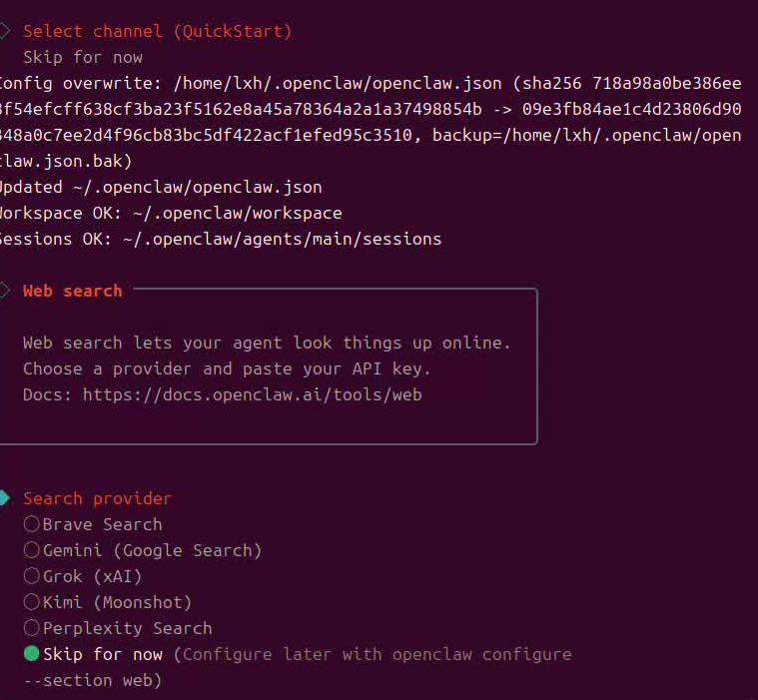Choose Gemini (Google Search) as provider
This screenshot has height=700, width=758.
tap(32, 550)
